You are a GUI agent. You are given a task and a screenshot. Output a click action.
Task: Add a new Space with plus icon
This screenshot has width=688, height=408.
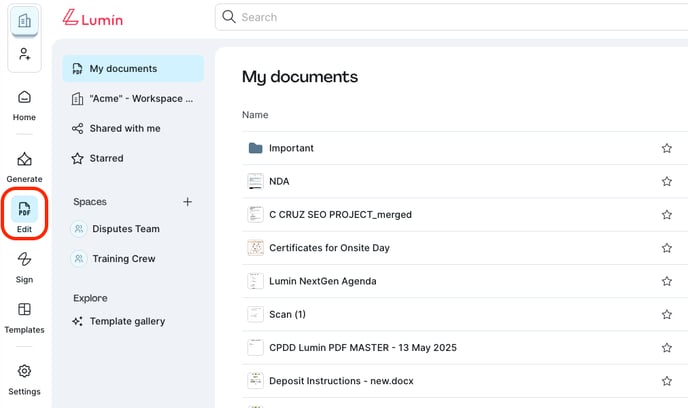point(187,202)
